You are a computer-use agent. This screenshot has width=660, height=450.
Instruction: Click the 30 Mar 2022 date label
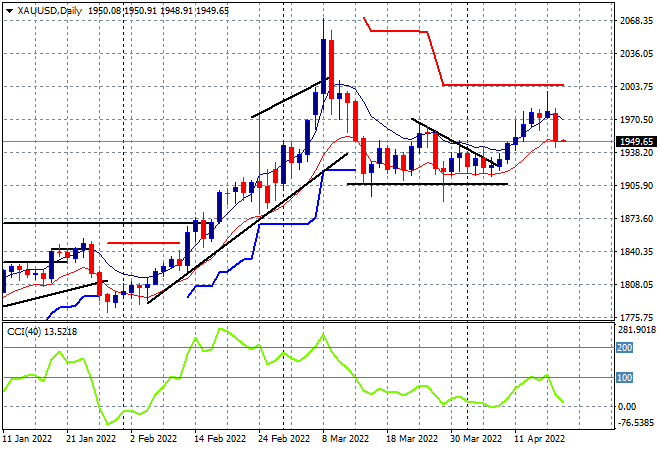[x=476, y=439]
